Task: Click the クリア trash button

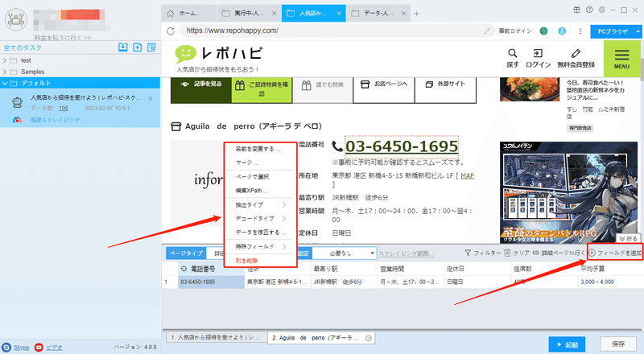Action: pyautogui.click(x=517, y=253)
